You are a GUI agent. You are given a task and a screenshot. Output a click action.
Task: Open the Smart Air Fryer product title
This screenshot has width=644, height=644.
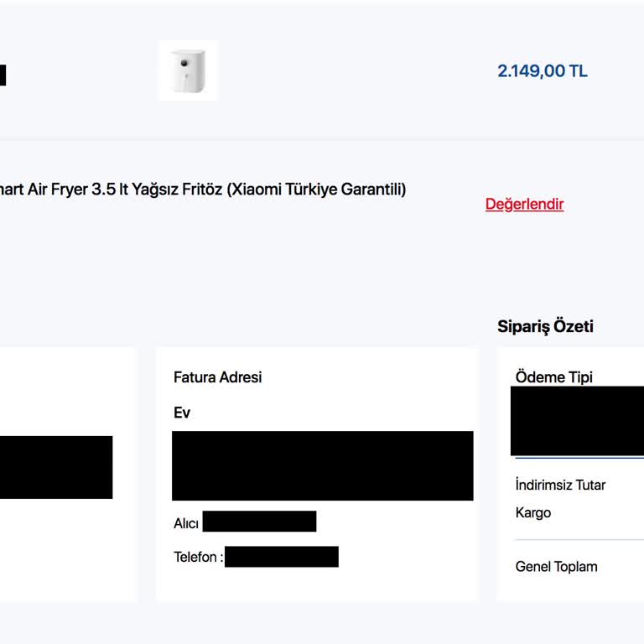[x=109, y=190]
